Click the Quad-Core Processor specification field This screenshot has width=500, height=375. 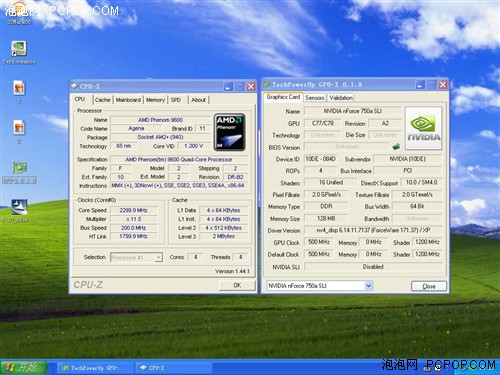tap(179, 159)
